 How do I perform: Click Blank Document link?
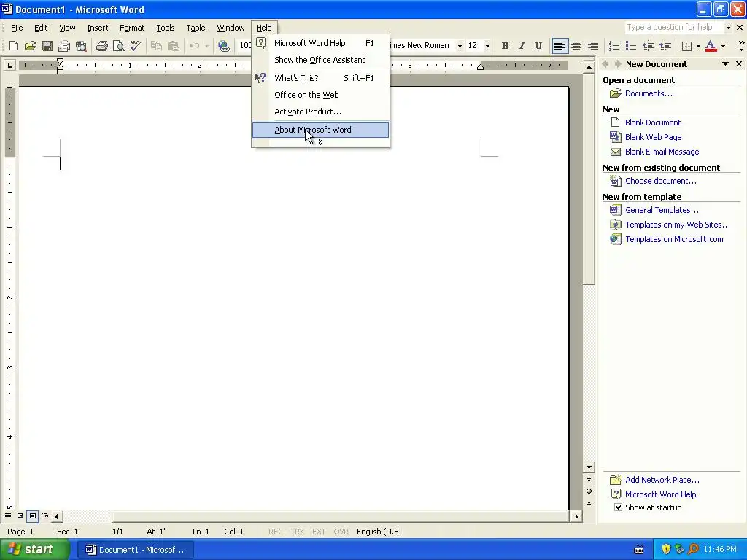click(x=653, y=122)
